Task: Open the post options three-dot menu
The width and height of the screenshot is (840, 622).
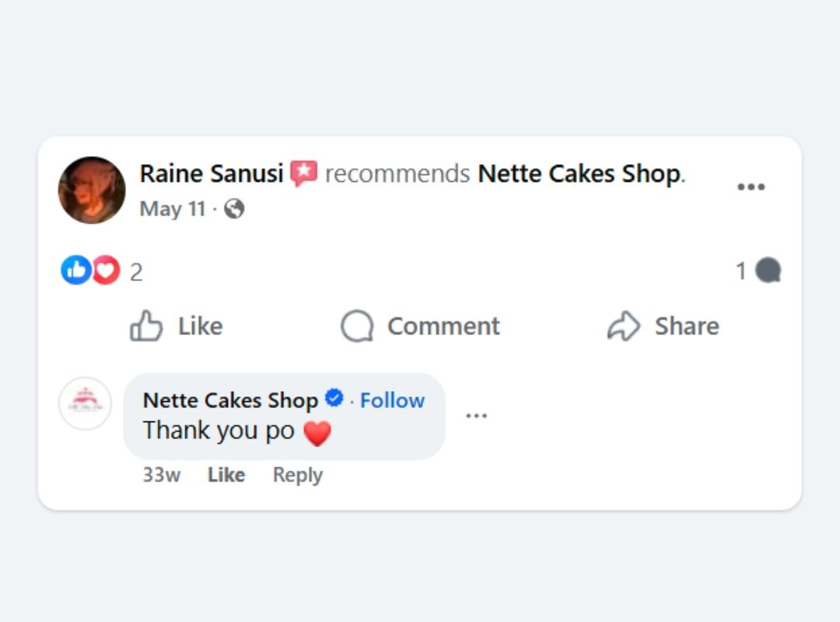Action: (751, 187)
